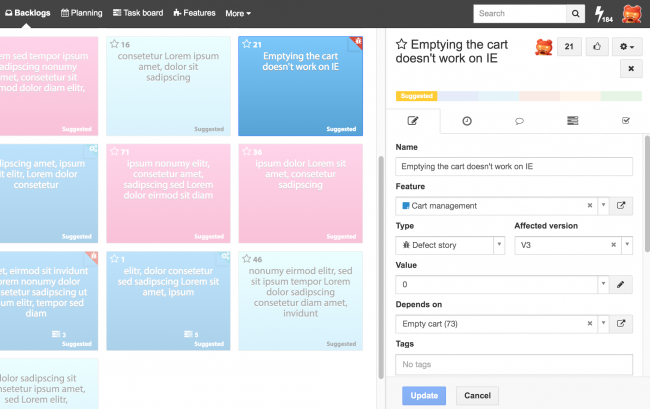The height and width of the screenshot is (409, 650).
Task: Open the gear settings dropdown
Action: tap(627, 46)
